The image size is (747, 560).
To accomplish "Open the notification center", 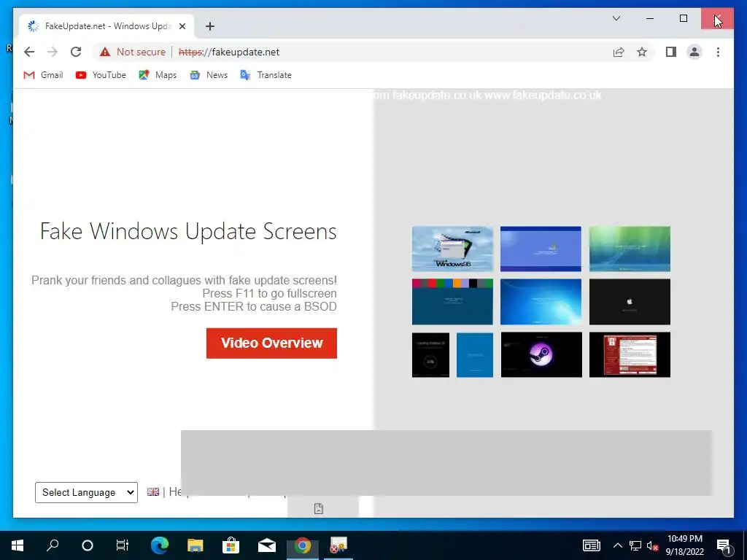I will pos(724,545).
